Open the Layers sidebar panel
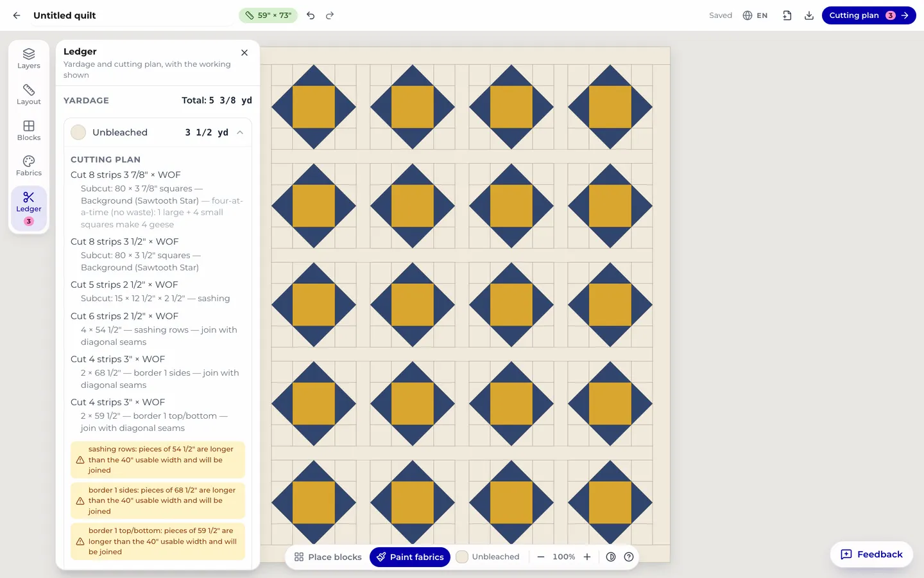The width and height of the screenshot is (924, 578). (x=29, y=58)
